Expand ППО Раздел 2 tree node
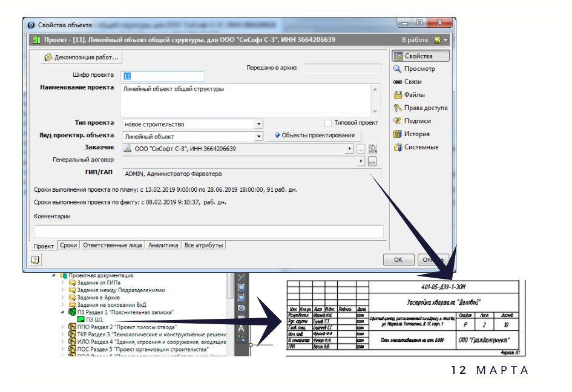The height and width of the screenshot is (392, 572). [62, 327]
